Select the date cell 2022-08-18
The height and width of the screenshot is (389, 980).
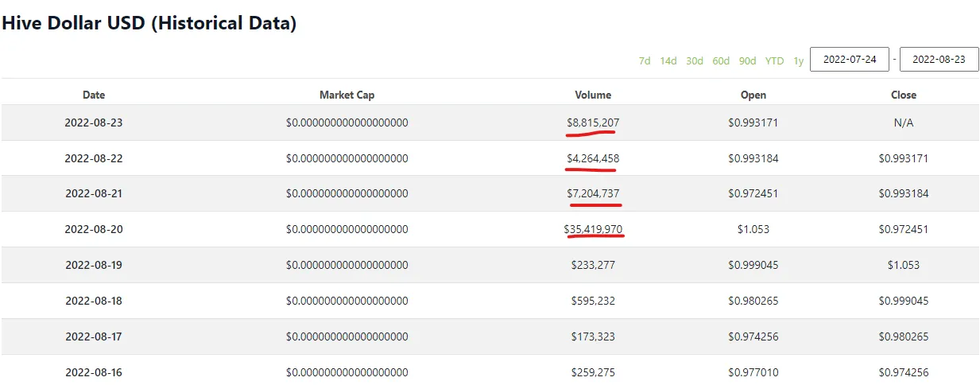(94, 301)
